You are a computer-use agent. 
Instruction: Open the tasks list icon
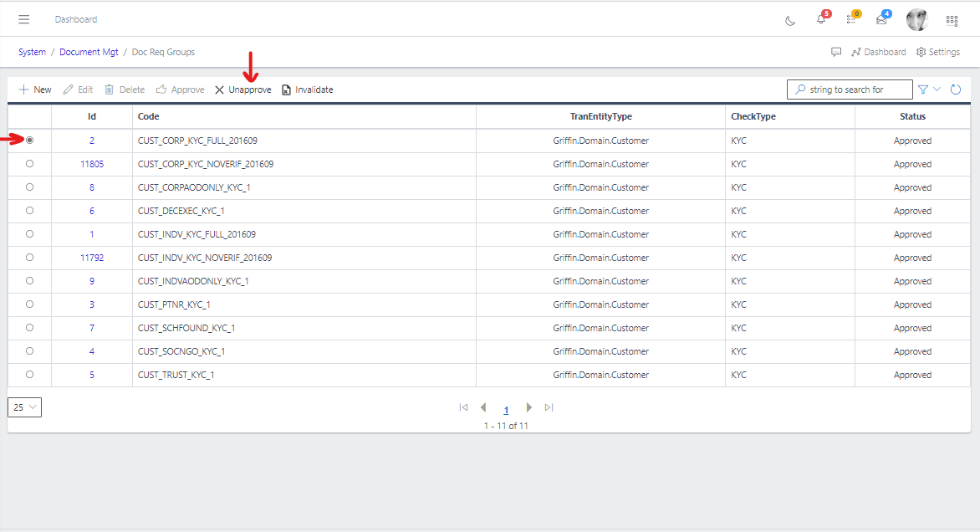[x=851, y=19]
